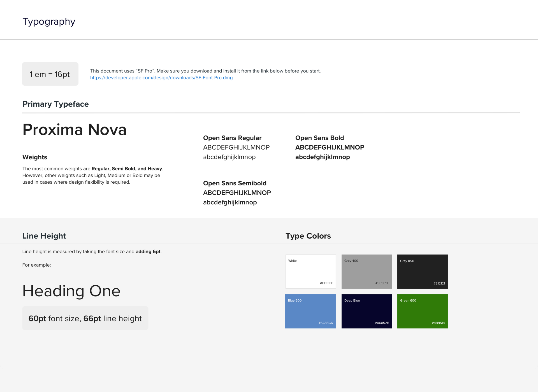Select the Primary Typeface section heading
Viewport: 538px width, 392px height.
[x=55, y=104]
